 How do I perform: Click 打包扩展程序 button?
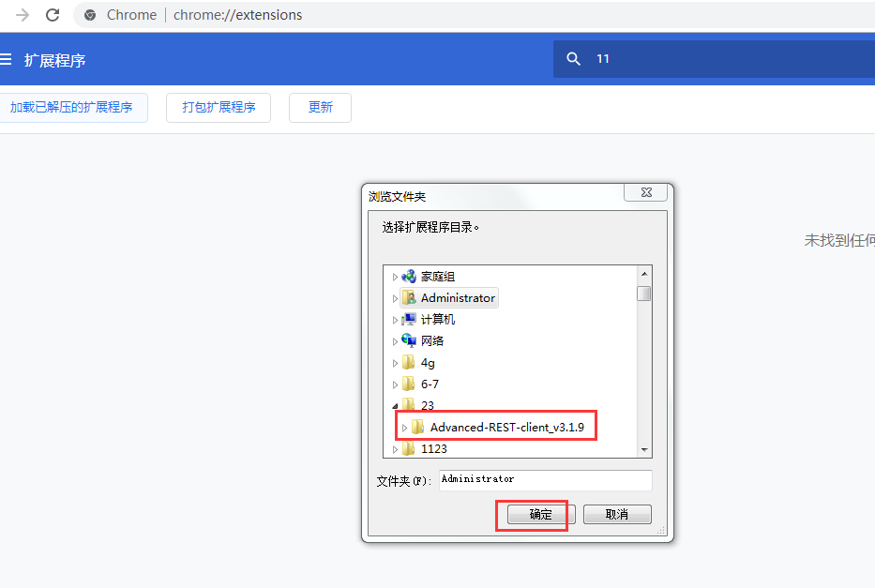click(219, 107)
